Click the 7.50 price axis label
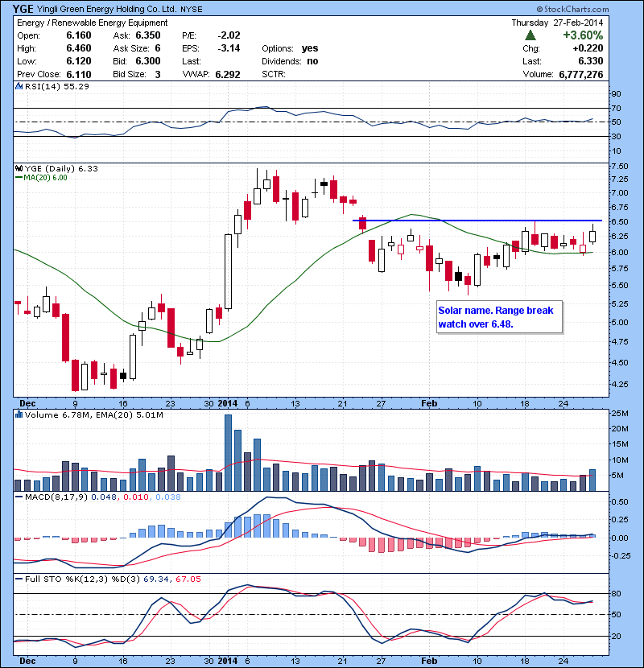The height and width of the screenshot is (668, 644). coord(619,167)
